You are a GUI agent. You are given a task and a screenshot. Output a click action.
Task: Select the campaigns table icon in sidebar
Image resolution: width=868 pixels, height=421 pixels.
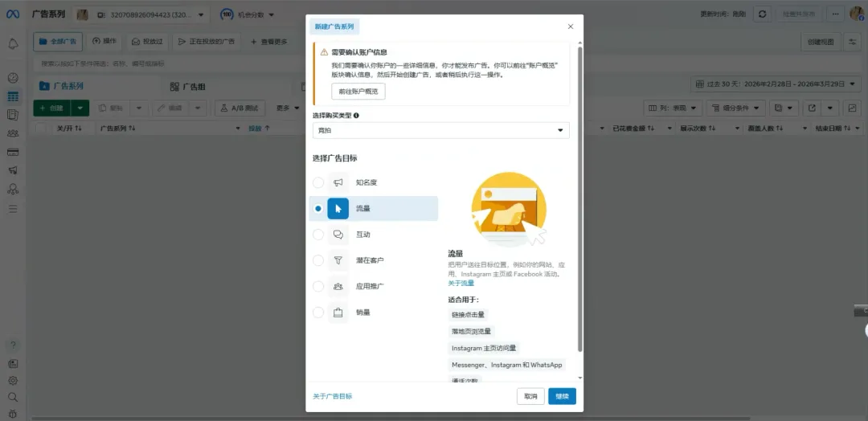click(x=13, y=96)
